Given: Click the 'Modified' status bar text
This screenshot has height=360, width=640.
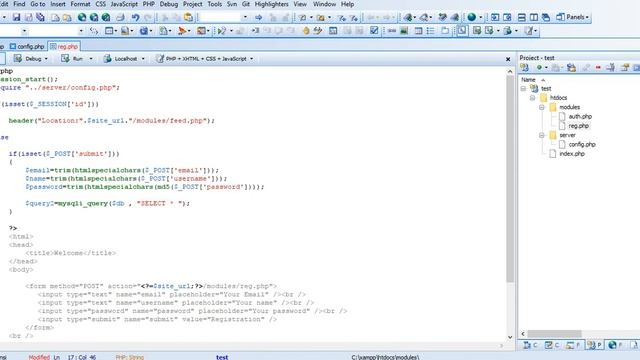Looking at the screenshot, I should 39,357.
